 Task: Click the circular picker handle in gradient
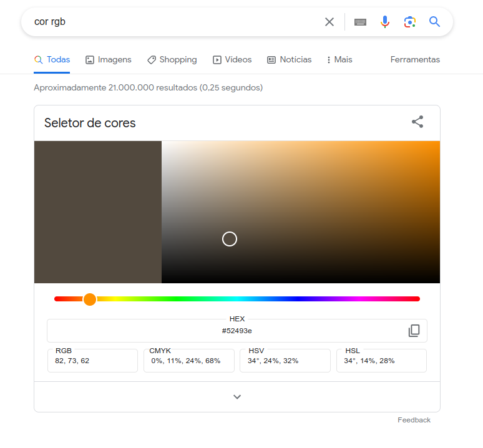coord(230,239)
